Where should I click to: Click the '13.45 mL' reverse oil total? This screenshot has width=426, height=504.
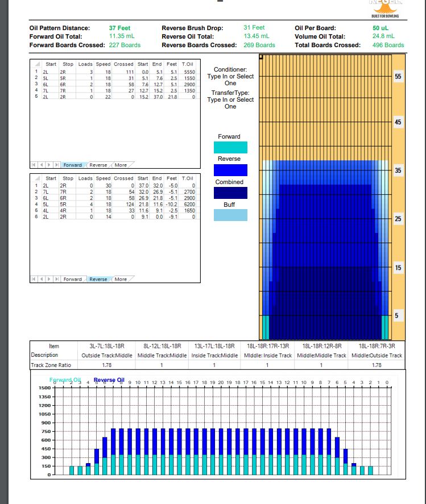coord(257,36)
